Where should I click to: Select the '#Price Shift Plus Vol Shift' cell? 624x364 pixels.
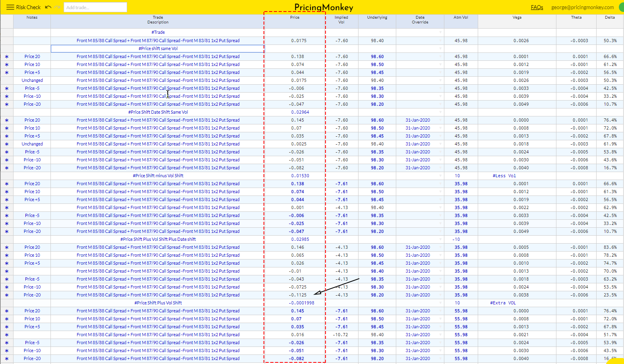click(x=158, y=303)
